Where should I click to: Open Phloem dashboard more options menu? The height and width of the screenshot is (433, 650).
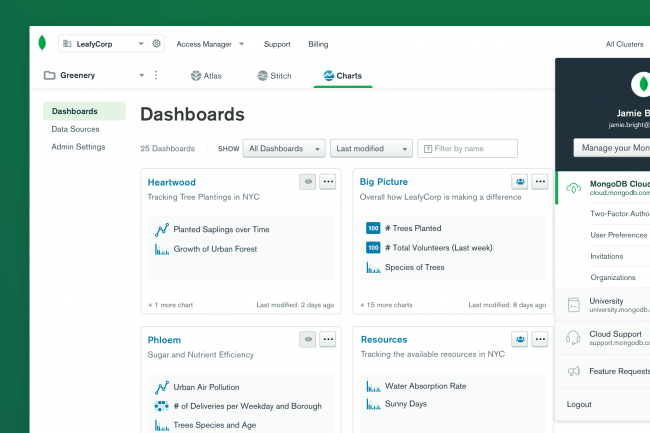pyautogui.click(x=327, y=339)
